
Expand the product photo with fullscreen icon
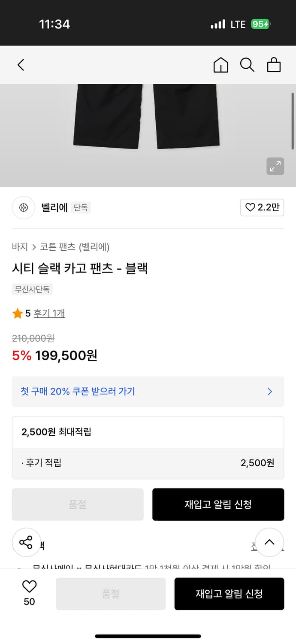pyautogui.click(x=275, y=166)
